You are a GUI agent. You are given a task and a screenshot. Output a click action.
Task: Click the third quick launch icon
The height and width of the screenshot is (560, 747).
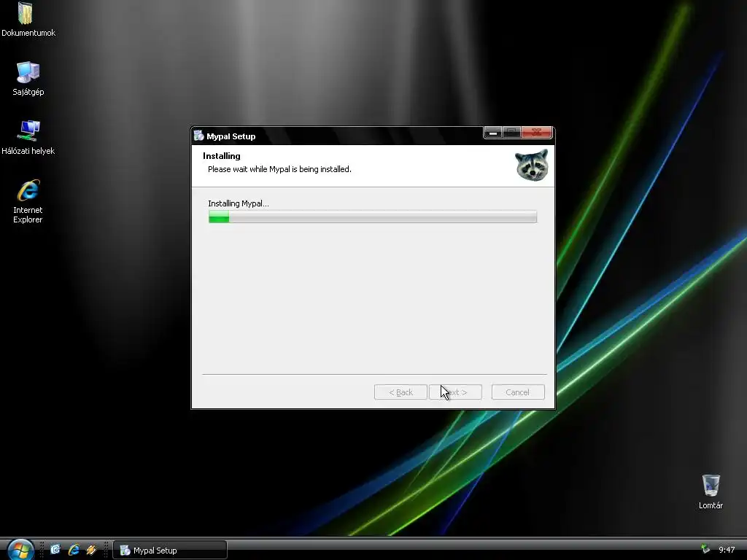click(91, 550)
